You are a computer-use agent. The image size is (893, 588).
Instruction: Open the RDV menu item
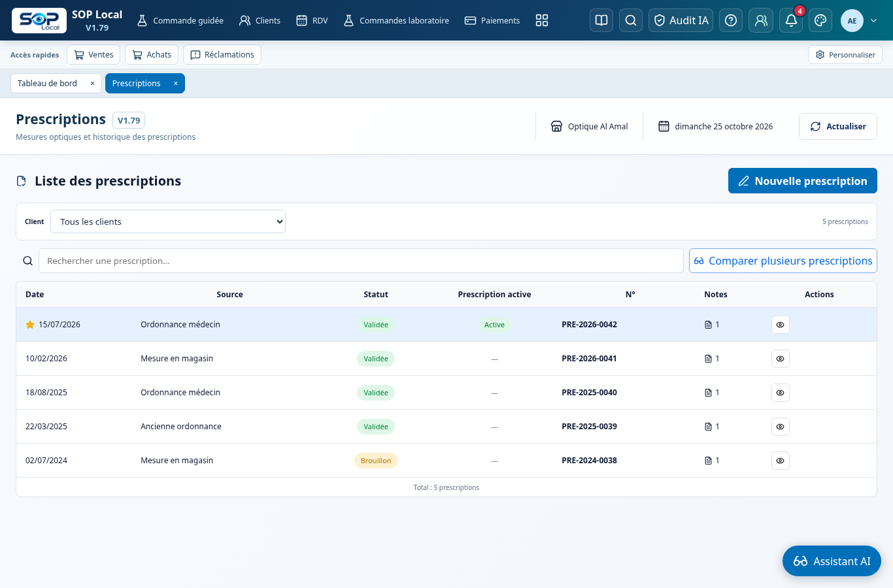coord(312,20)
